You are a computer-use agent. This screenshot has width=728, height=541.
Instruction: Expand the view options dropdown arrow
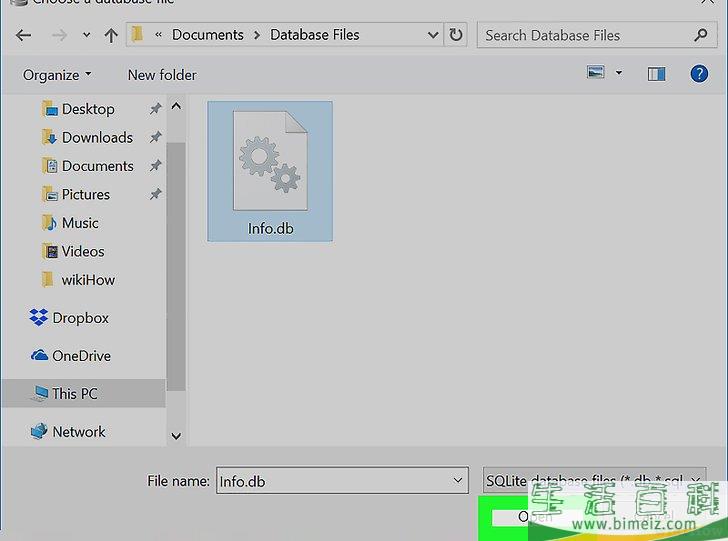(x=619, y=74)
